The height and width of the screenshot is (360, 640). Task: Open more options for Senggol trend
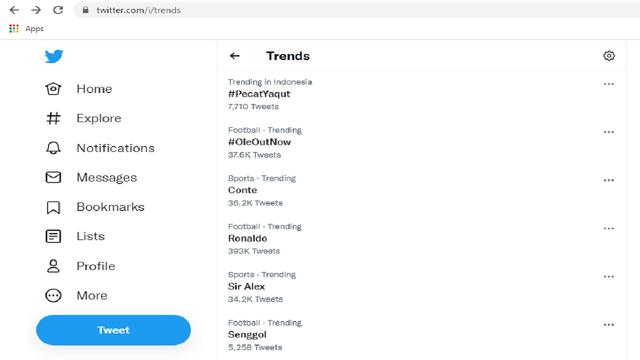coord(609,324)
